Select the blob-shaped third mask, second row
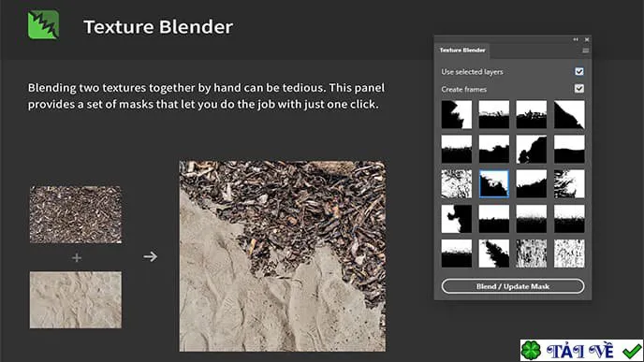 click(531, 150)
